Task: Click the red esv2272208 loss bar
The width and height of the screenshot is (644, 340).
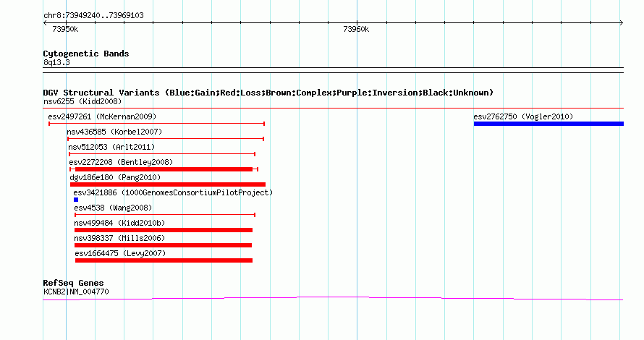Action: [164, 169]
